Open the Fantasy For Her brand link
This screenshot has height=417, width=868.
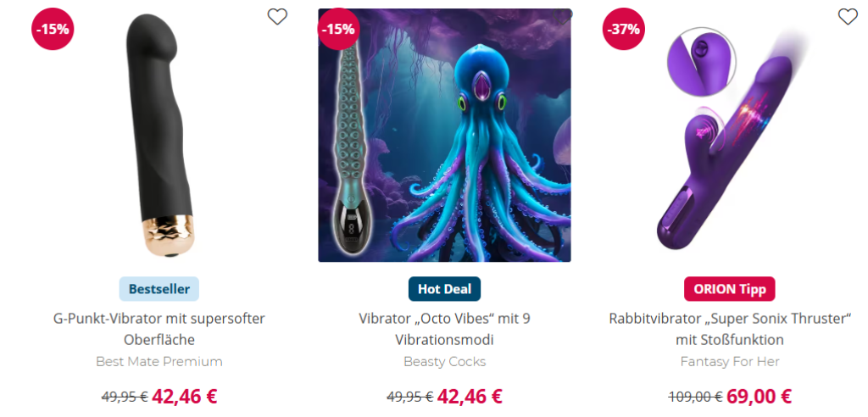[730, 362]
